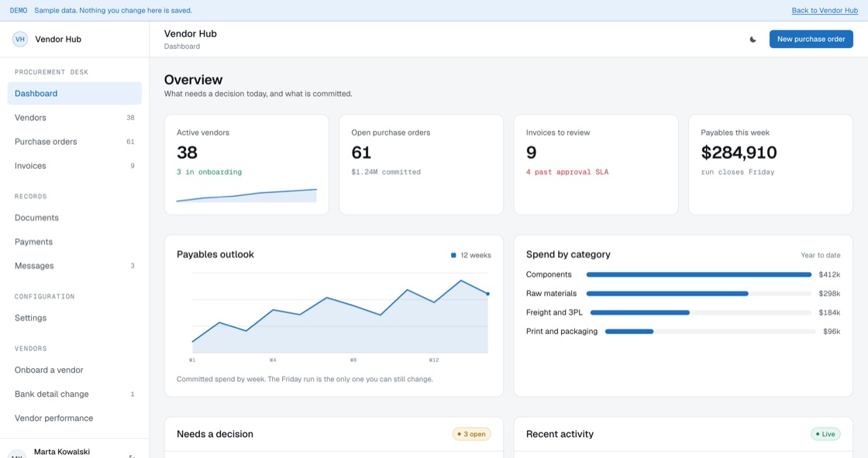The width and height of the screenshot is (868, 458).
Task: Click the Payables this week card
Action: click(x=770, y=164)
